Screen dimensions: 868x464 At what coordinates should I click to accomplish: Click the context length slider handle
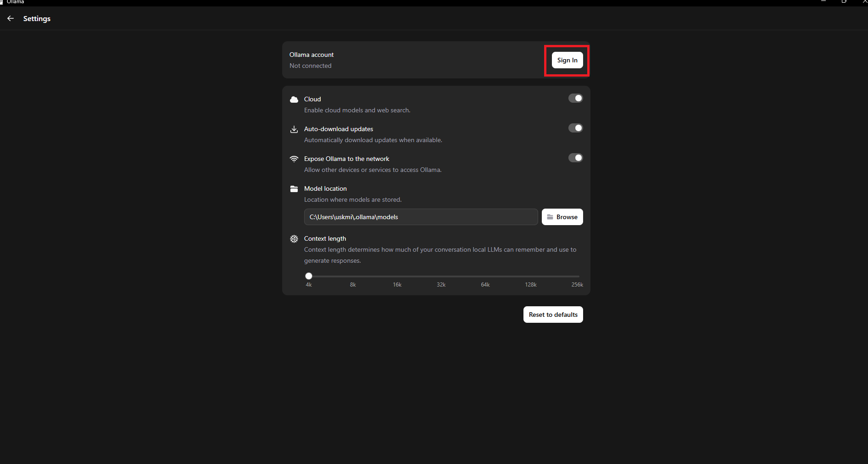pos(309,276)
